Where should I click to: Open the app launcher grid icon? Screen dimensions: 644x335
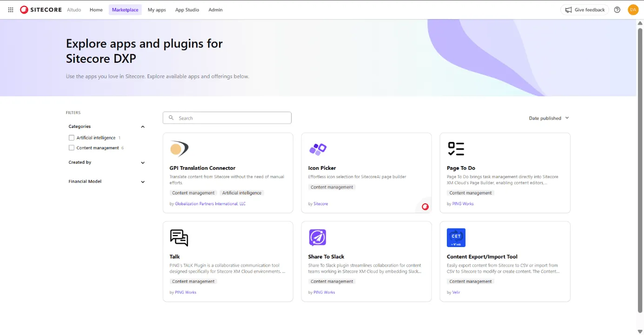10,9
